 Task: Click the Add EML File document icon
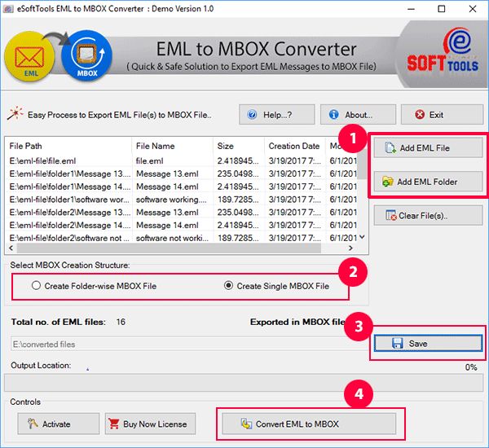390,147
